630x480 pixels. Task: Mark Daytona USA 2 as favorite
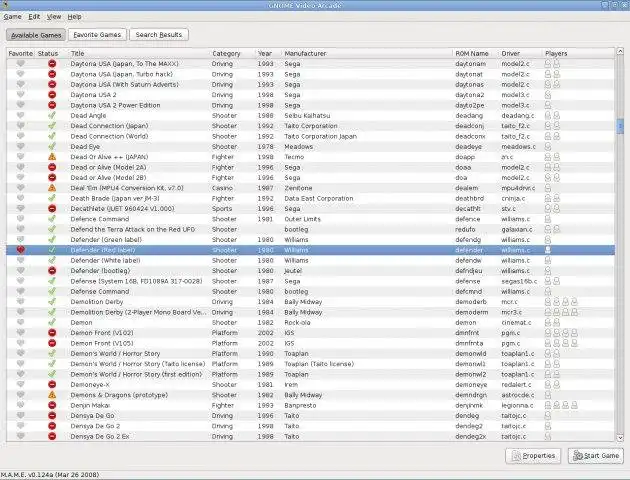click(x=20, y=94)
